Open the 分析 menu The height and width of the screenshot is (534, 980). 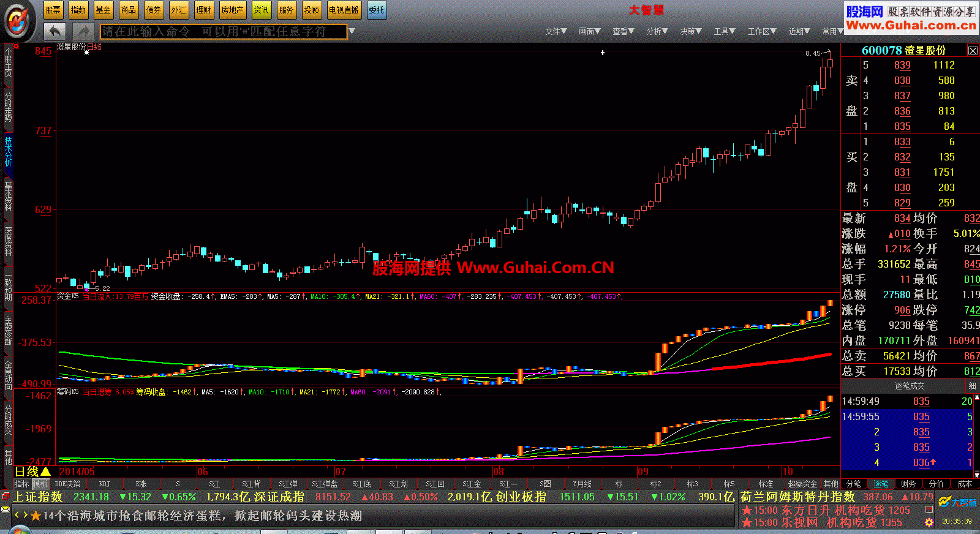pos(657,31)
